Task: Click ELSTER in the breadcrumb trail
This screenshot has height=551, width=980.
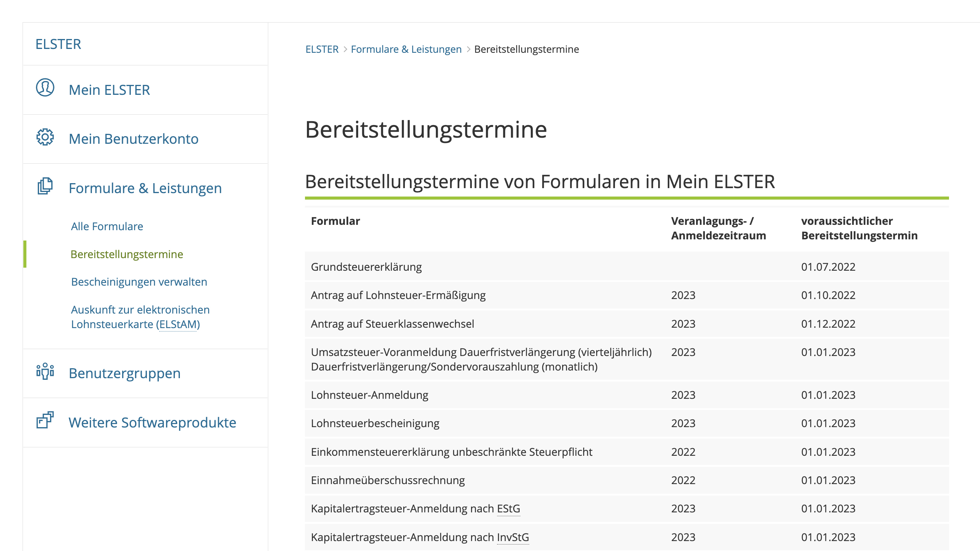Action: click(322, 49)
